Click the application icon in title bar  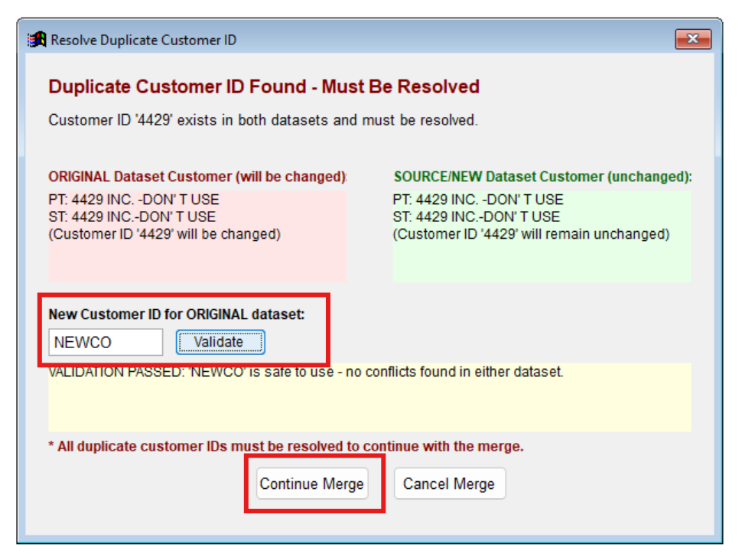click(37, 40)
